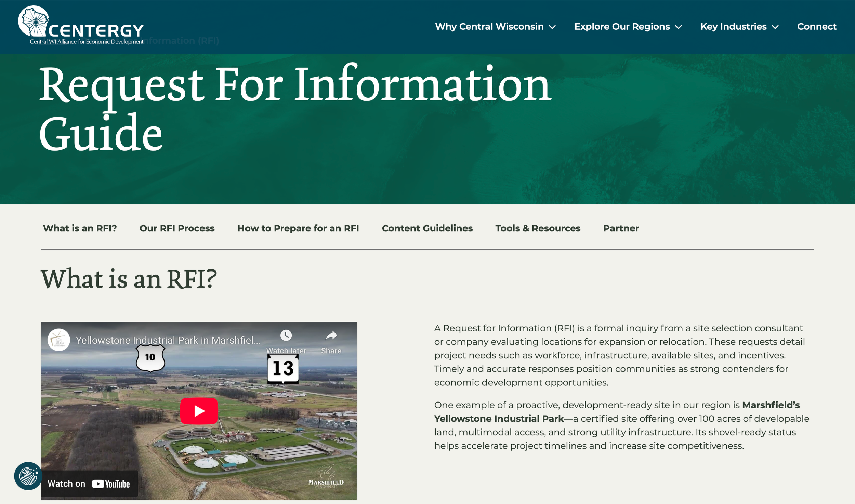This screenshot has height=504, width=855.
Task: Click the Partner section link
Action: 621,228
